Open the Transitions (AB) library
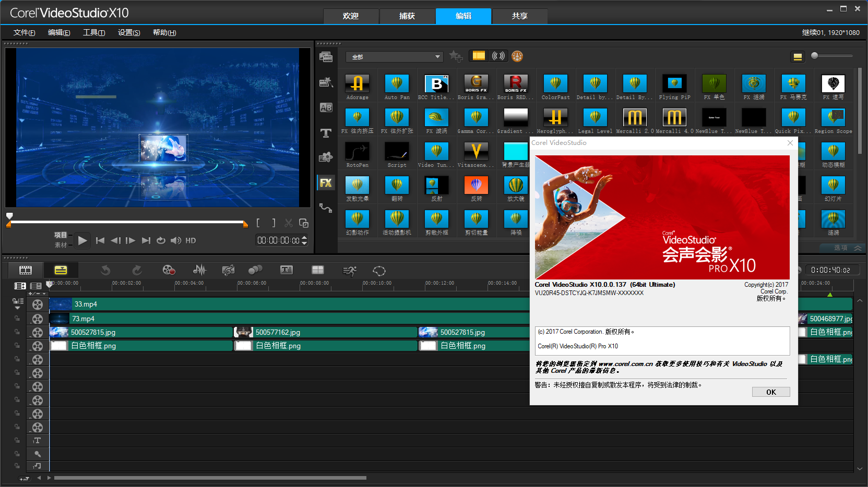The width and height of the screenshot is (868, 487). [326, 107]
